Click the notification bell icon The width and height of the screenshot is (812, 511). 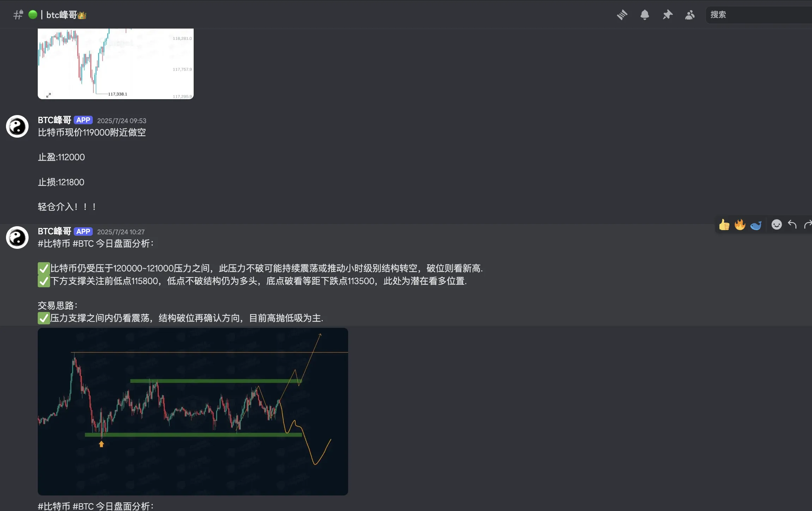[644, 15]
